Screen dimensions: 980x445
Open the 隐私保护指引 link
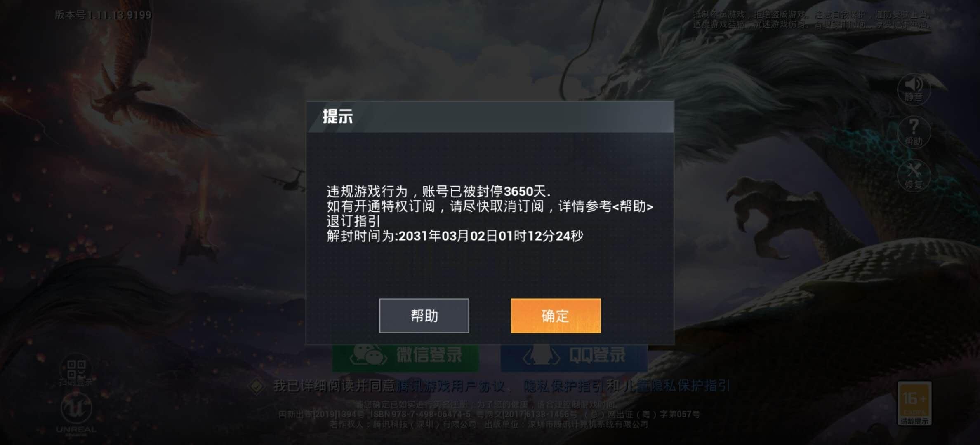(563, 386)
